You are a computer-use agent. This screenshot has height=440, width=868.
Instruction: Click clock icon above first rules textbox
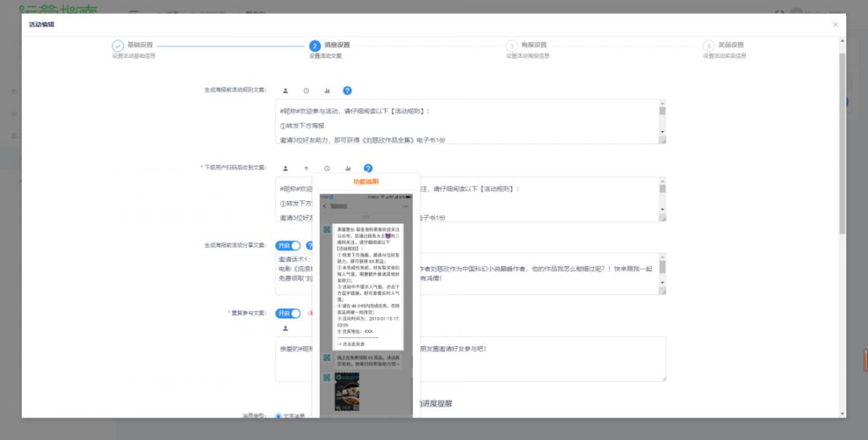[x=306, y=91]
